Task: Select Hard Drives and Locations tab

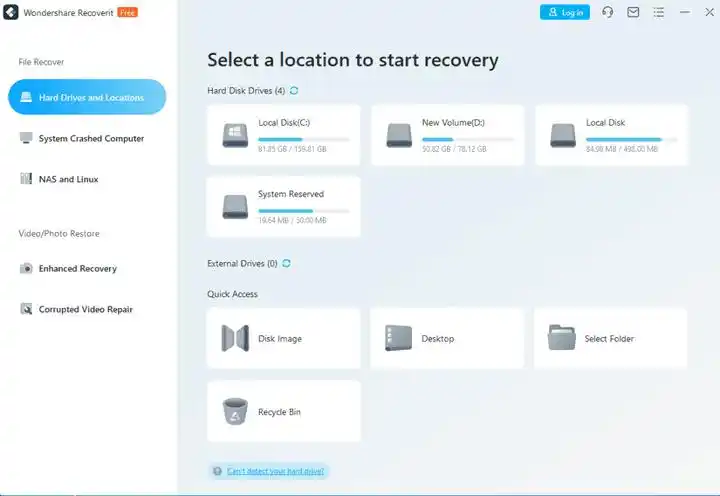Action: (x=87, y=98)
